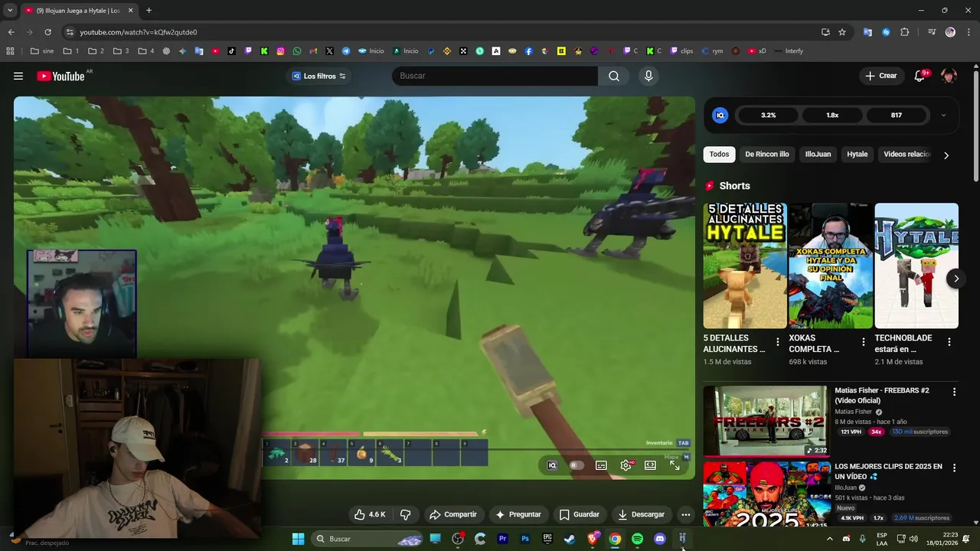Open Chrome extensions puzzle icon

pyautogui.click(x=905, y=32)
